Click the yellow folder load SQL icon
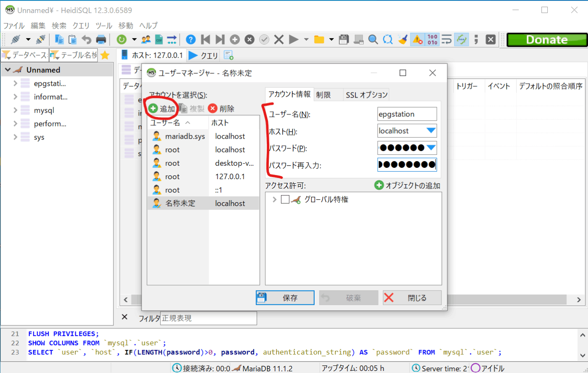The height and width of the screenshot is (373, 588). click(x=319, y=40)
